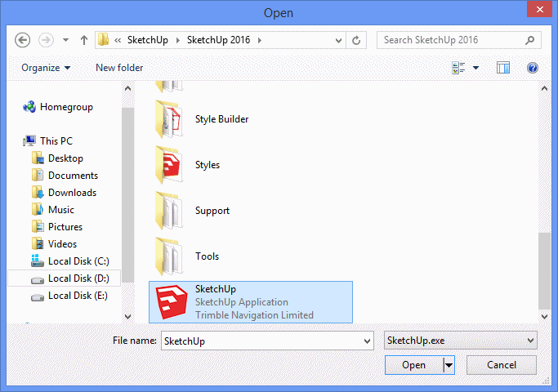
Task: Click the Local Disk (C:) drive icon
Action: click(37, 261)
